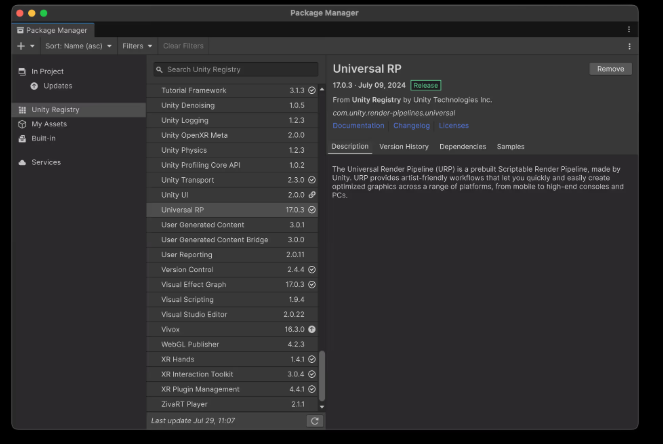Select the Visual Studio Editor package
The width and height of the screenshot is (663, 444).
tap(233, 314)
